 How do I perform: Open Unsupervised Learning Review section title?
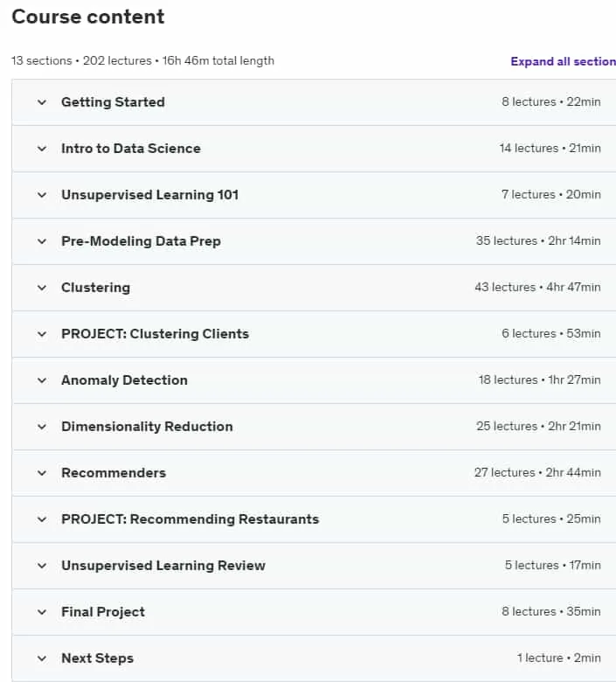click(x=163, y=566)
